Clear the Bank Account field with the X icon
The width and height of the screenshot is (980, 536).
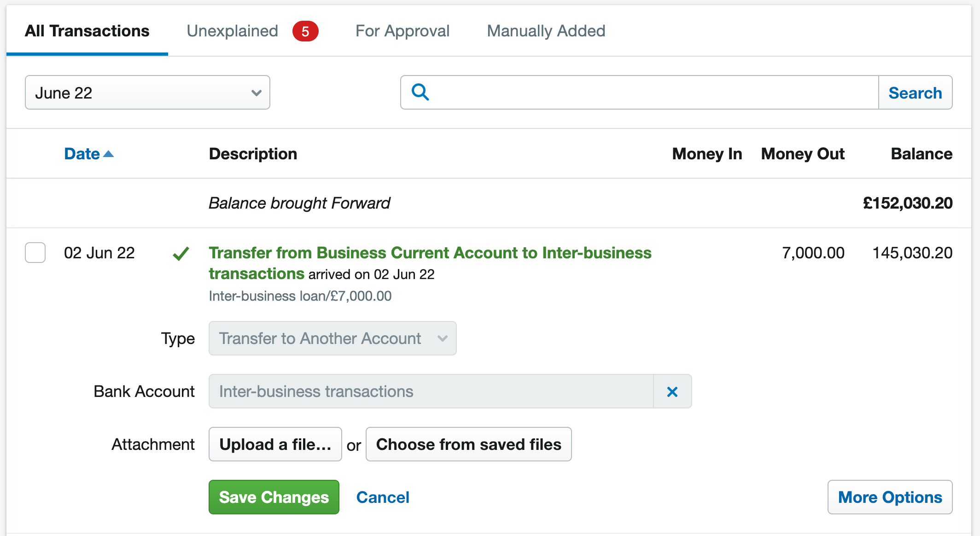pos(672,391)
